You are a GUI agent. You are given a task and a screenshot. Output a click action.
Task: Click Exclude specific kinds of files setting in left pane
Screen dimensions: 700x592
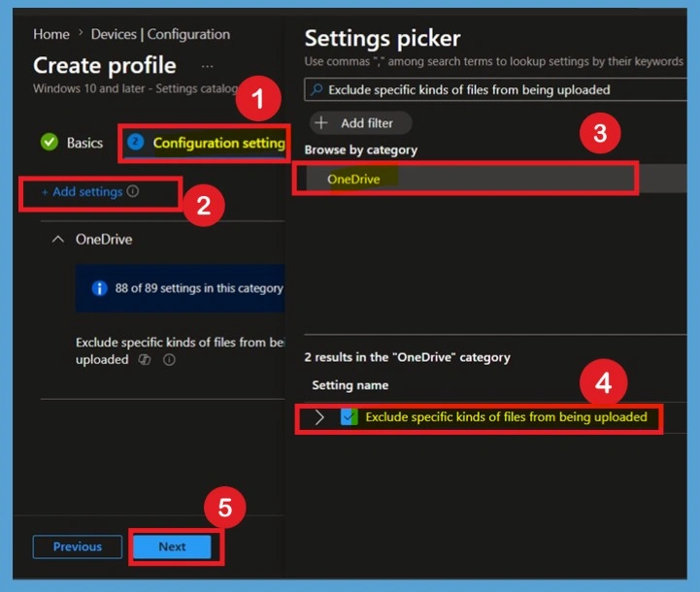tap(180, 351)
